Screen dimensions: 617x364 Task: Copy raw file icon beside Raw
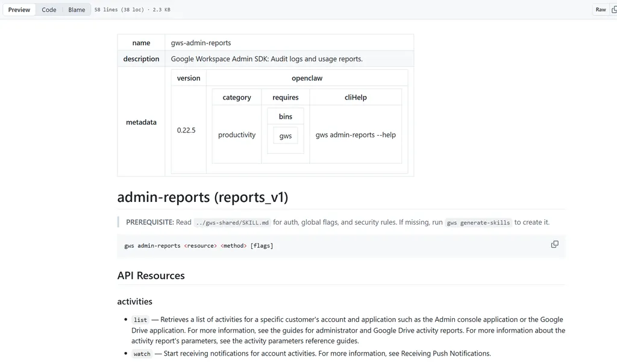coord(614,10)
